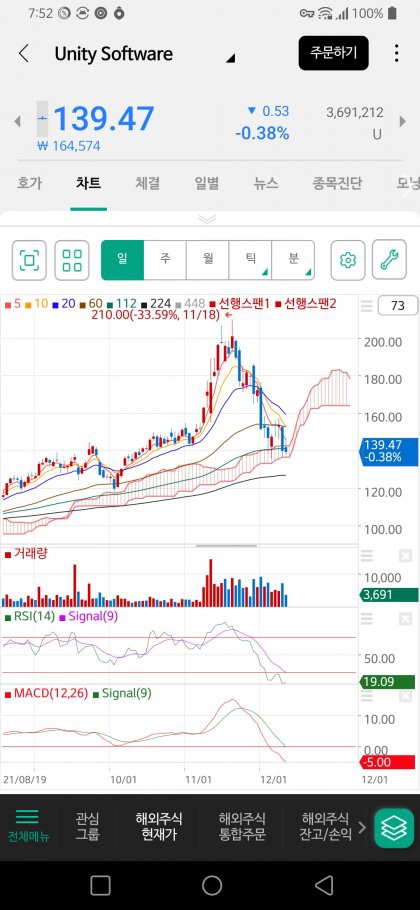The image size is (420, 910).
Task: Tap the 5-day moving average legend
Action: point(12,304)
